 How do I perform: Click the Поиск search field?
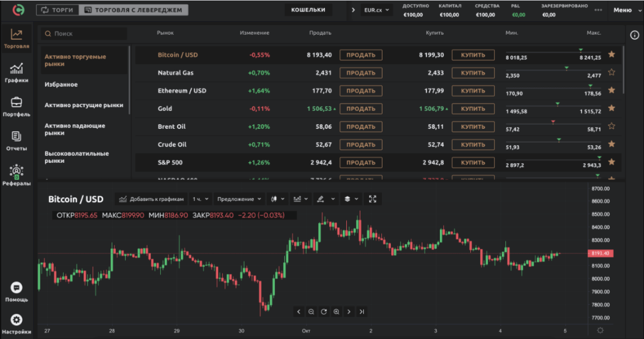(85, 34)
